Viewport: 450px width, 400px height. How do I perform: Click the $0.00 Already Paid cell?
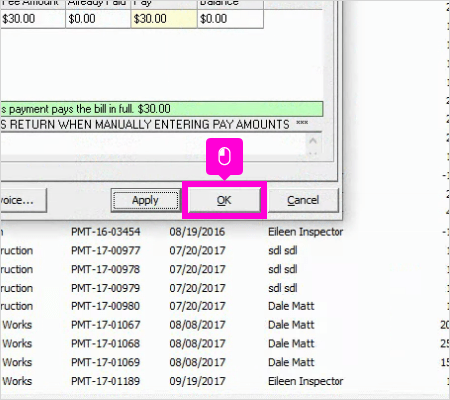coord(98,19)
